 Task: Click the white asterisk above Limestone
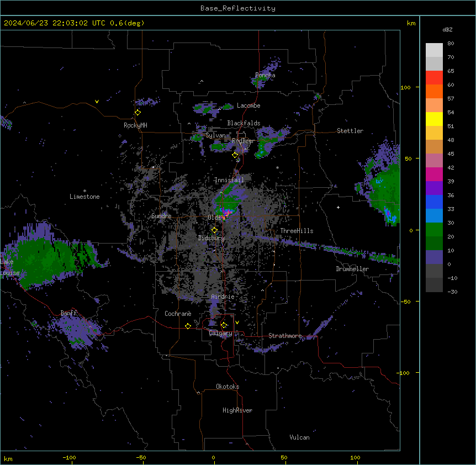84,191
